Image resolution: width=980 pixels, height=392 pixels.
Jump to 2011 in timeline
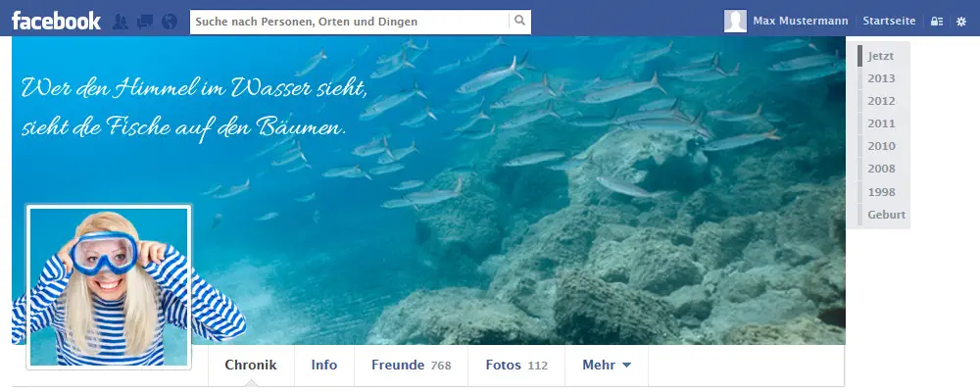coord(881,123)
